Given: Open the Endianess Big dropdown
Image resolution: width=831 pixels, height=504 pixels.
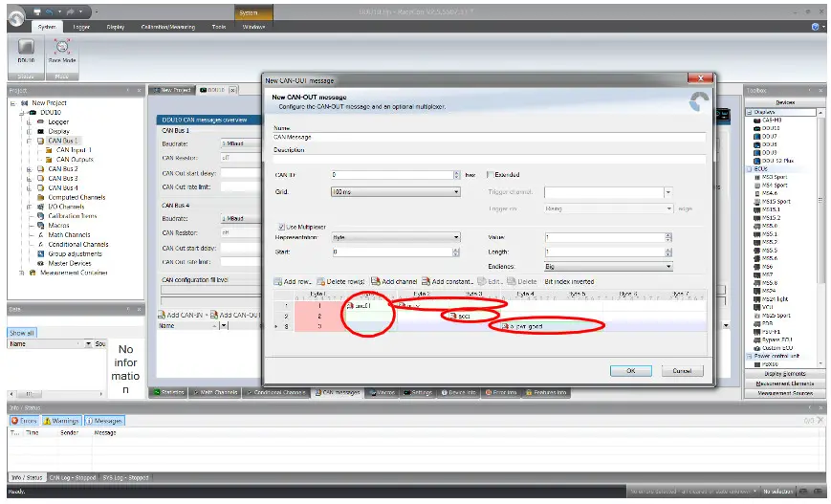Looking at the screenshot, I should tap(608, 267).
